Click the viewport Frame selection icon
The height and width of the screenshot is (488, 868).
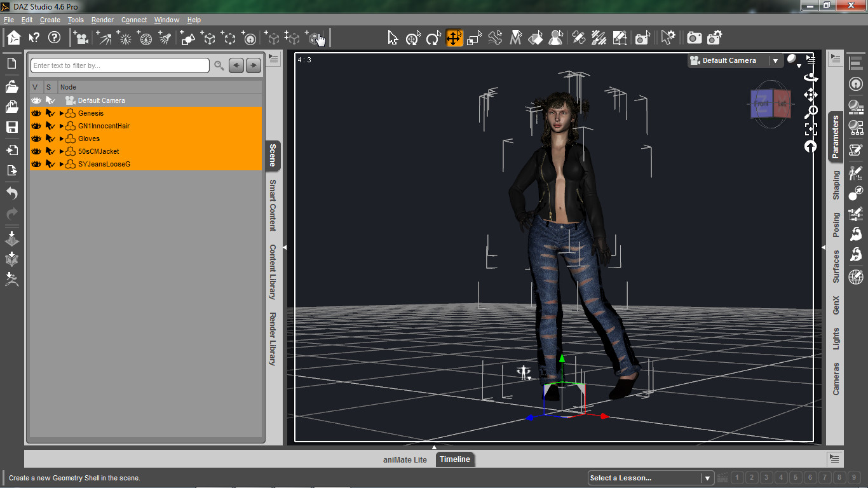coord(811,129)
